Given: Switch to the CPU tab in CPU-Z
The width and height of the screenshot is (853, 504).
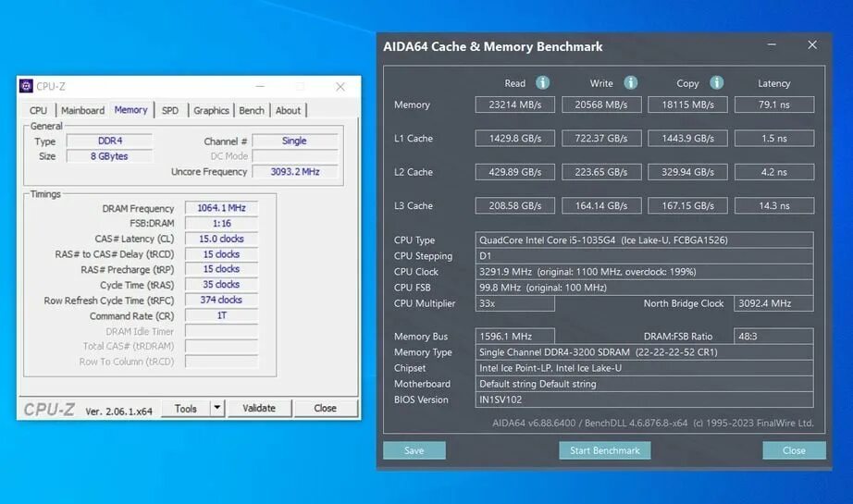Looking at the screenshot, I should pos(38,110).
